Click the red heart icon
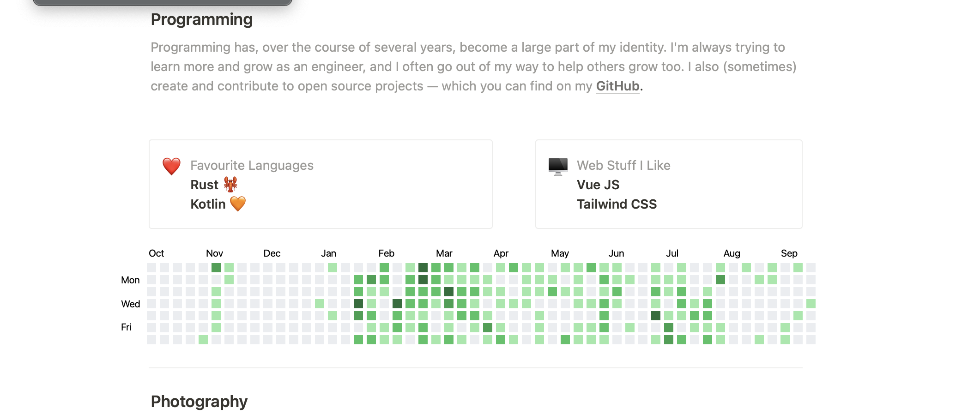 (x=171, y=166)
